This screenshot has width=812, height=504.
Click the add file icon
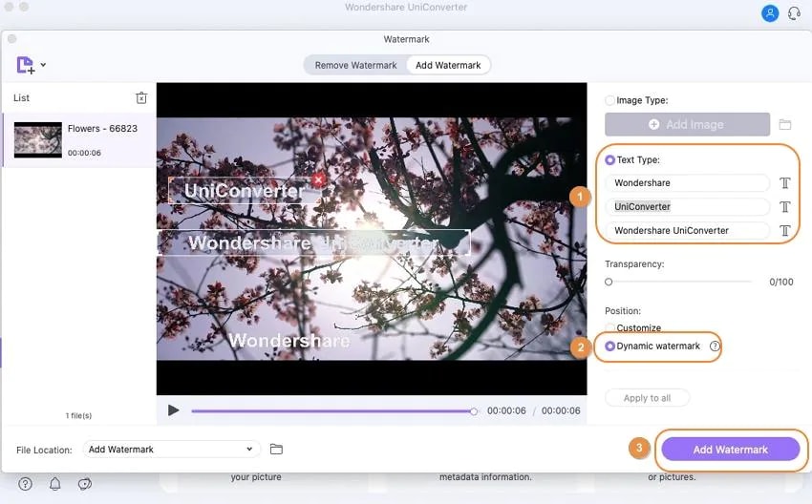(x=25, y=65)
